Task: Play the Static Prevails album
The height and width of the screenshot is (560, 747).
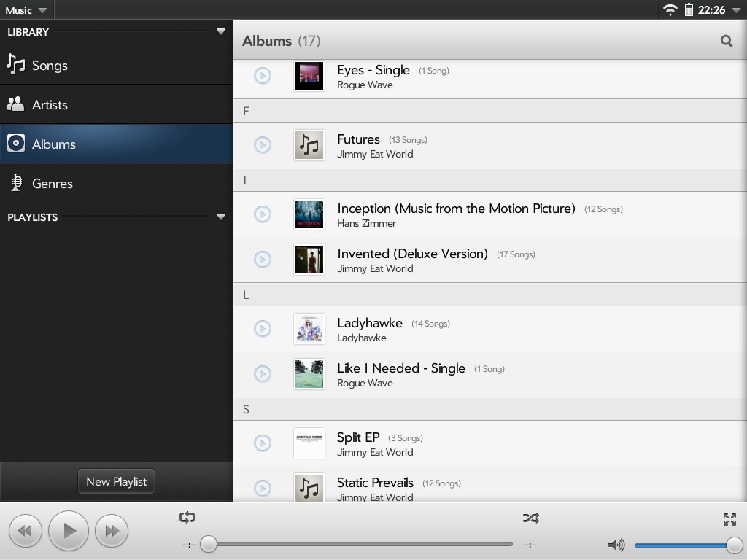Action: (263, 488)
